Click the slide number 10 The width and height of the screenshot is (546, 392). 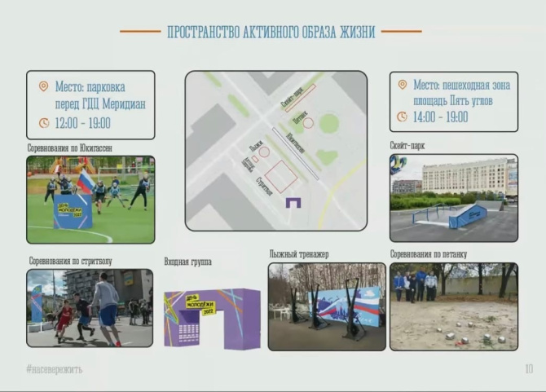(x=528, y=369)
